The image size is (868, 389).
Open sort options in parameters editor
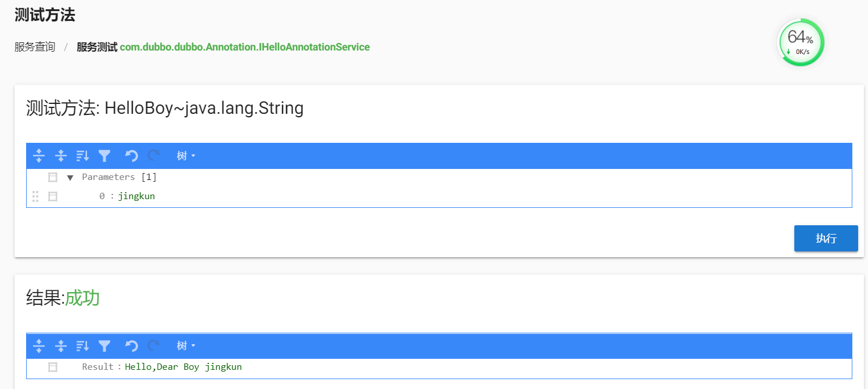[82, 156]
